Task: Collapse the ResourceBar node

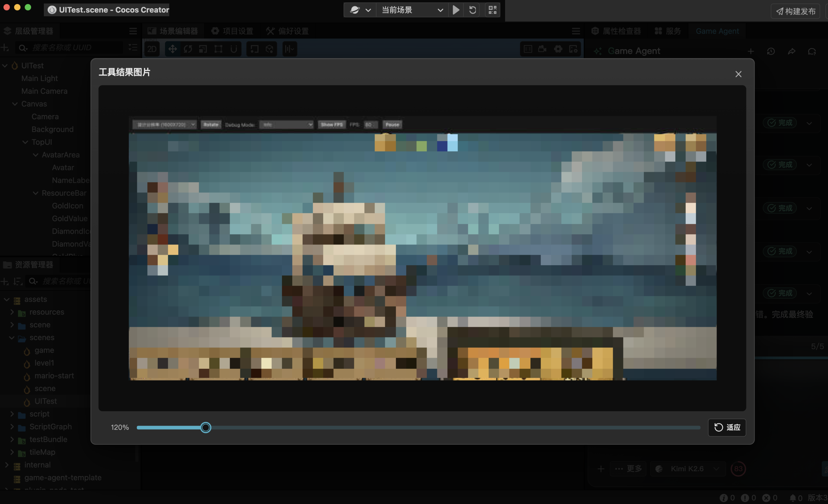Action: pos(35,193)
